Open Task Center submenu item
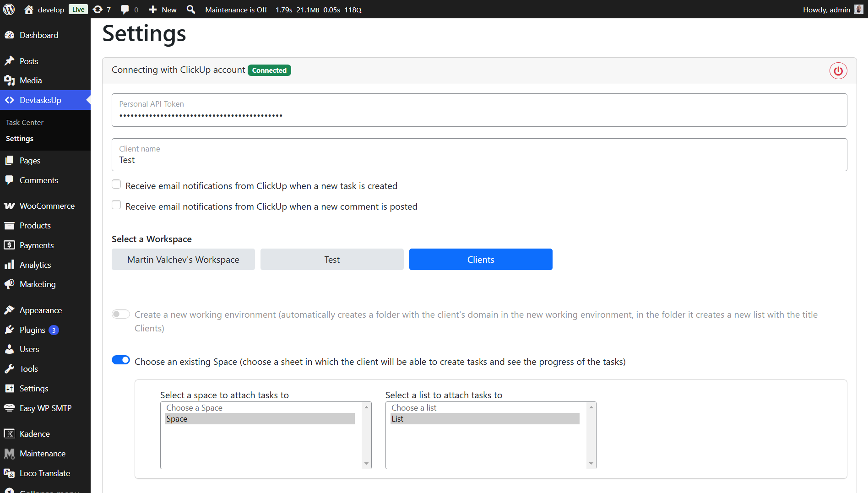Viewport: 868px width, 493px height. point(25,122)
